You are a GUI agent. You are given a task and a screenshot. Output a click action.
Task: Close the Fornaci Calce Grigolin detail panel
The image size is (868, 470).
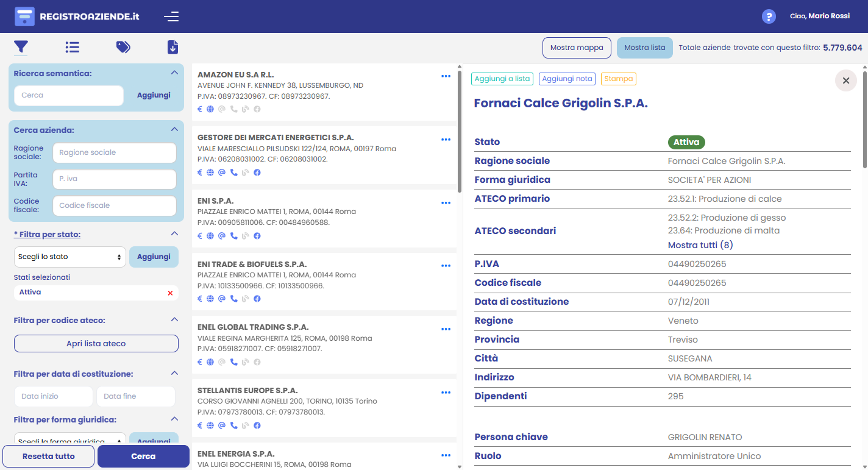(x=845, y=80)
